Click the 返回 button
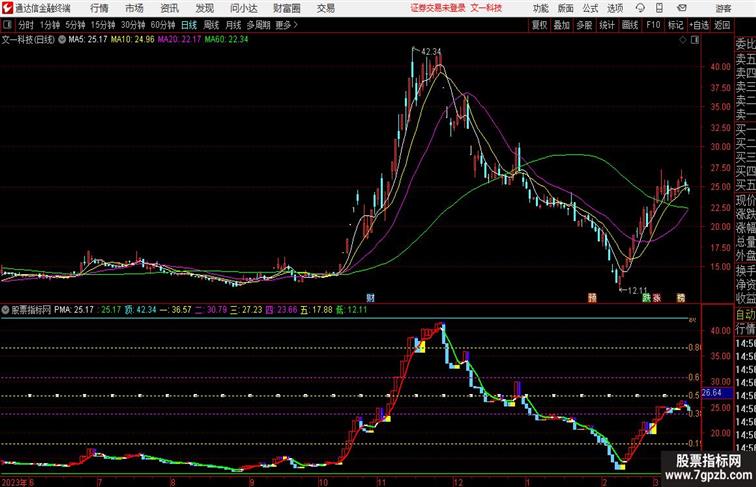The image size is (756, 487). click(722, 25)
